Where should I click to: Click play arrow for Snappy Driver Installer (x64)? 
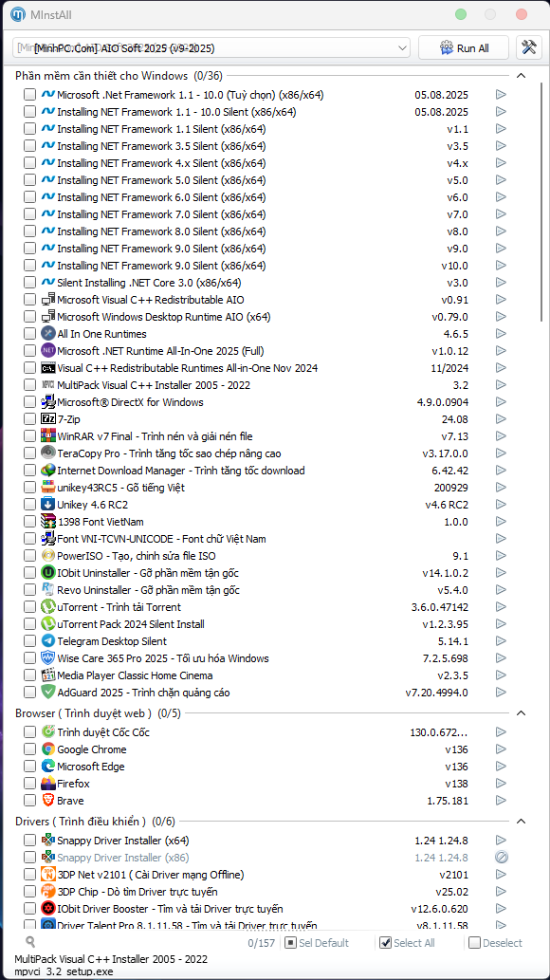coord(501,840)
